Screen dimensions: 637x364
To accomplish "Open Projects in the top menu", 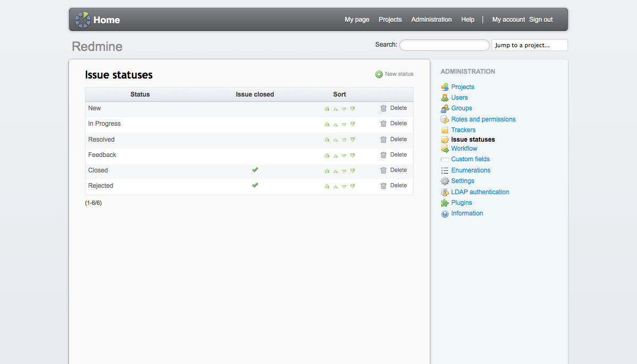I will click(390, 20).
